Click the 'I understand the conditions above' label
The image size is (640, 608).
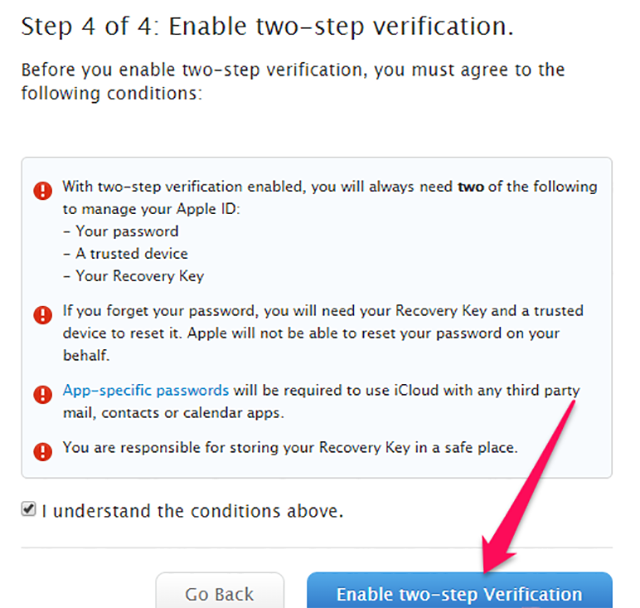click(192, 511)
